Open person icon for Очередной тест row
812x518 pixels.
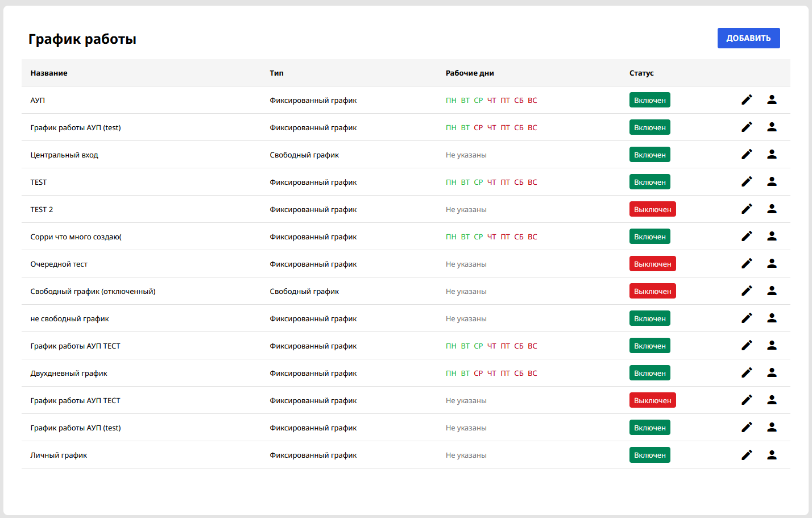coord(772,264)
